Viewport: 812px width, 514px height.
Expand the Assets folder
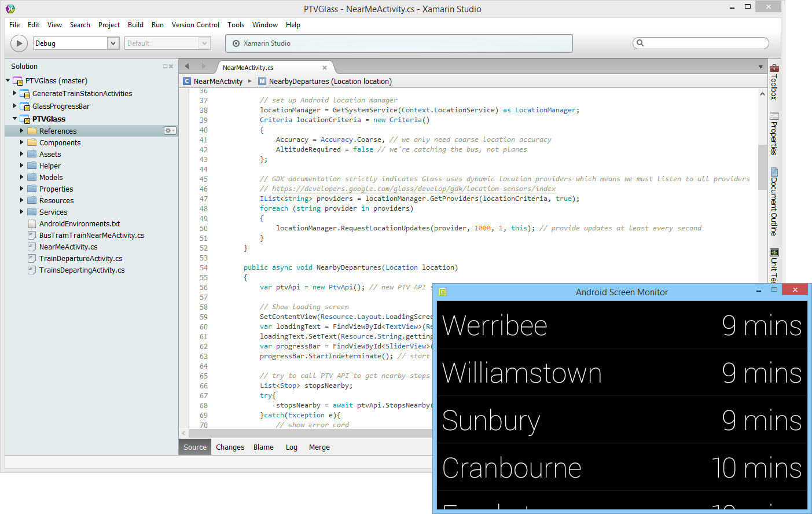coord(22,154)
